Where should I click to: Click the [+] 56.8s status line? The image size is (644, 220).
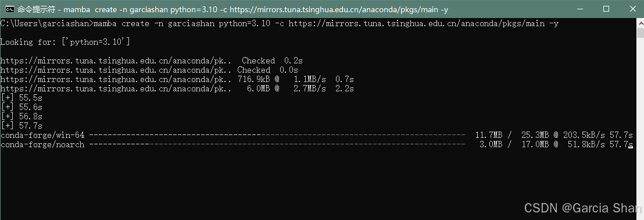click(22, 116)
